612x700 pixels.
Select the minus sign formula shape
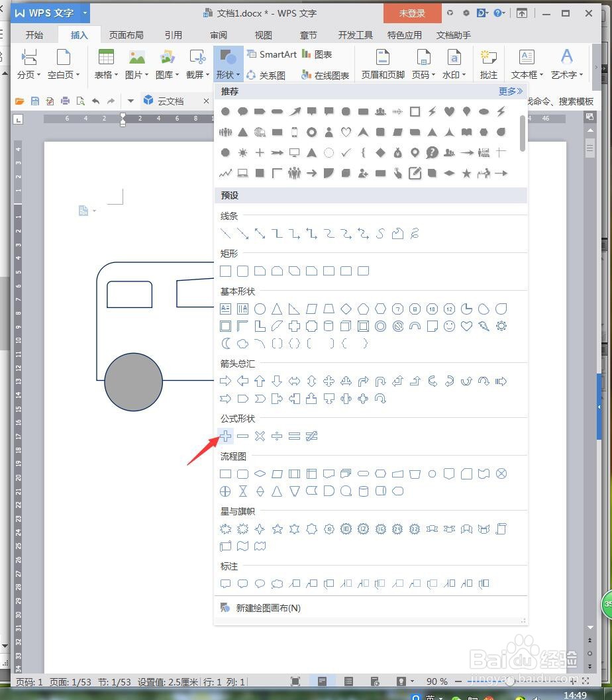pyautogui.click(x=243, y=436)
